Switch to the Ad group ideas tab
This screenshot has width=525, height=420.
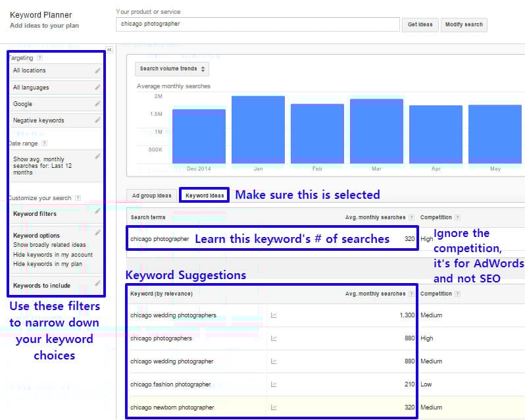pos(151,196)
